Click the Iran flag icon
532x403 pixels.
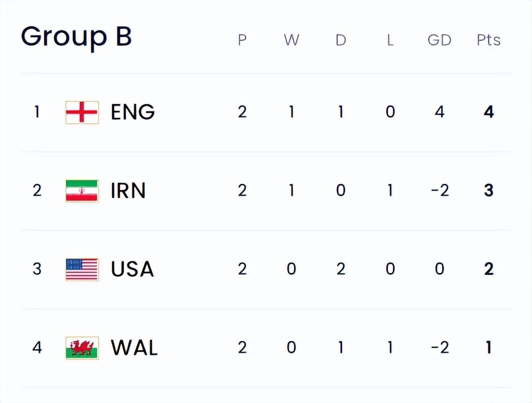click(82, 191)
